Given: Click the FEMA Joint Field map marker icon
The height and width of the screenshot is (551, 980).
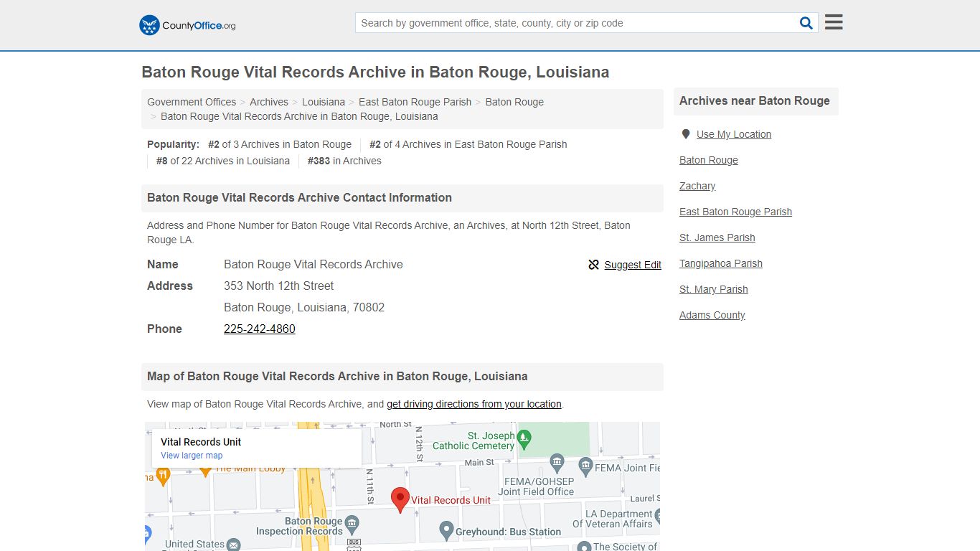Looking at the screenshot, I should 585,466.
